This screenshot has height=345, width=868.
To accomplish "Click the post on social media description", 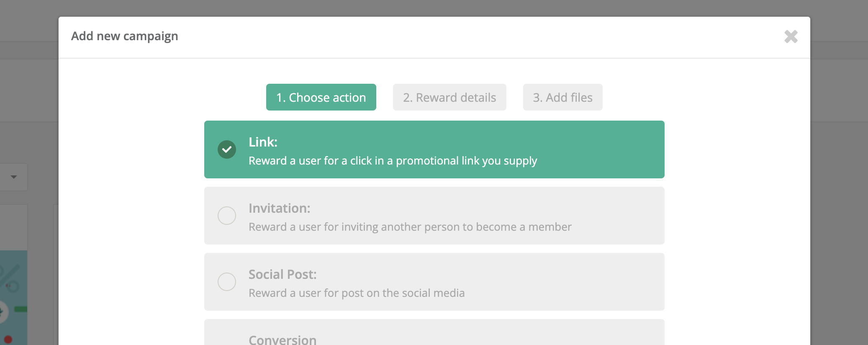I will 357,293.
